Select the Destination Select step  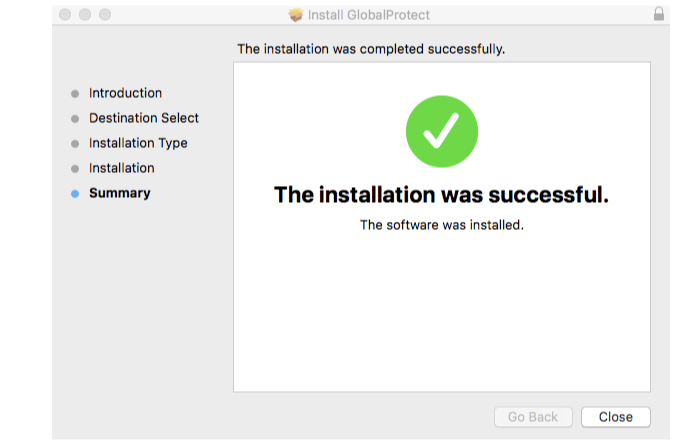click(143, 118)
